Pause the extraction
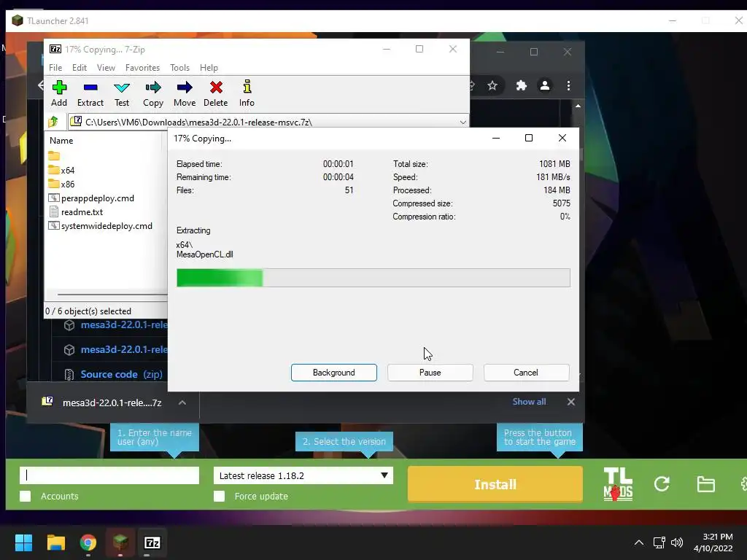Viewport: 747px width, 560px height. click(x=430, y=373)
